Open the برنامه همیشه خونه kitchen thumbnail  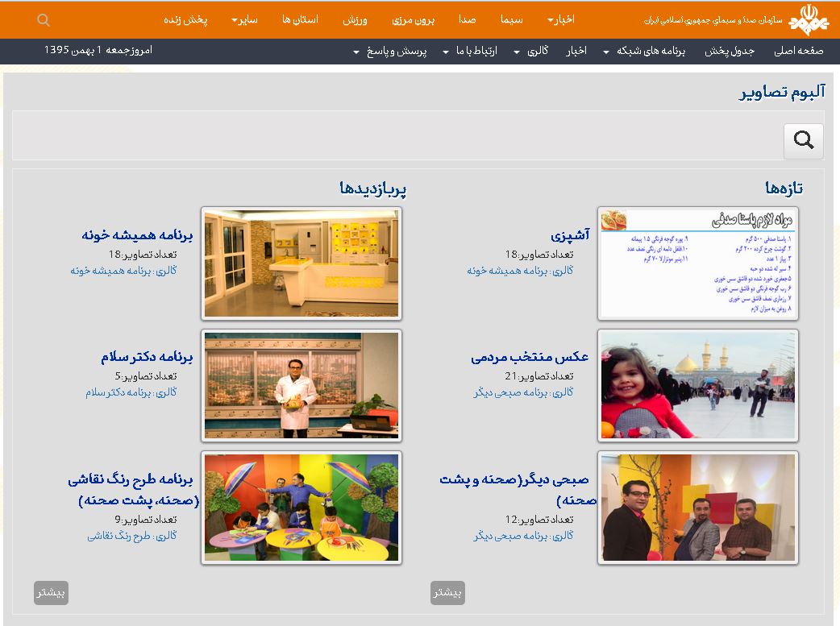(301, 263)
